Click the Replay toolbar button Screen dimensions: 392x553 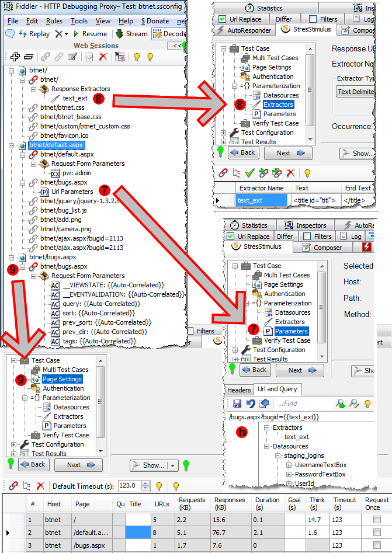(x=34, y=34)
